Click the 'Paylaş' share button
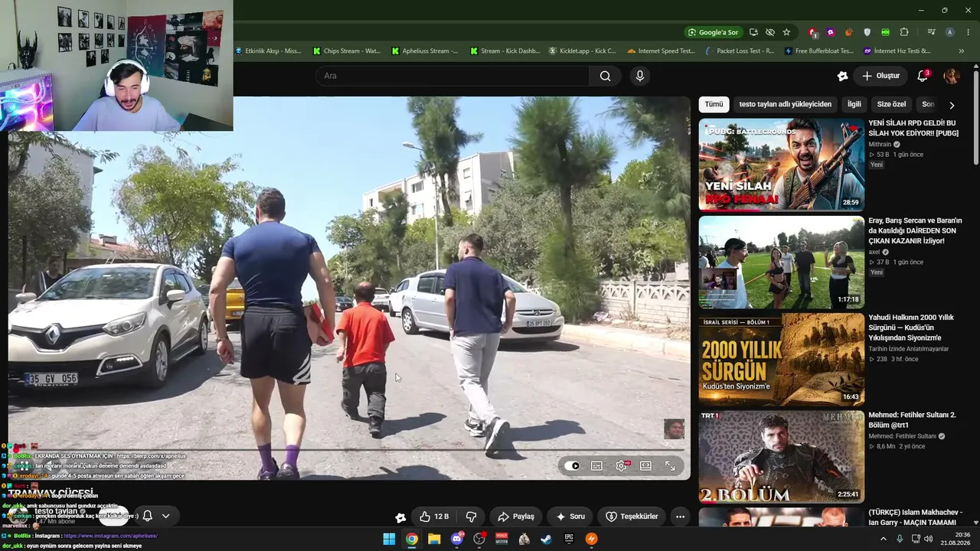 click(x=516, y=517)
